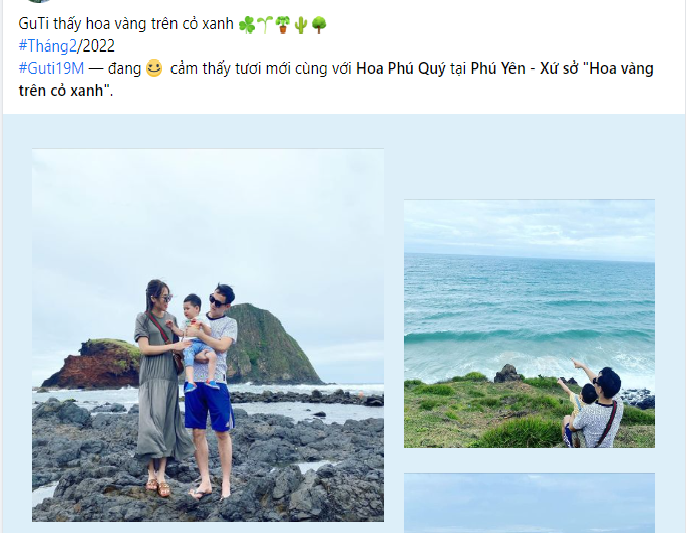686x533 pixels.
Task: Click the potted plant emoji
Action: tap(283, 25)
